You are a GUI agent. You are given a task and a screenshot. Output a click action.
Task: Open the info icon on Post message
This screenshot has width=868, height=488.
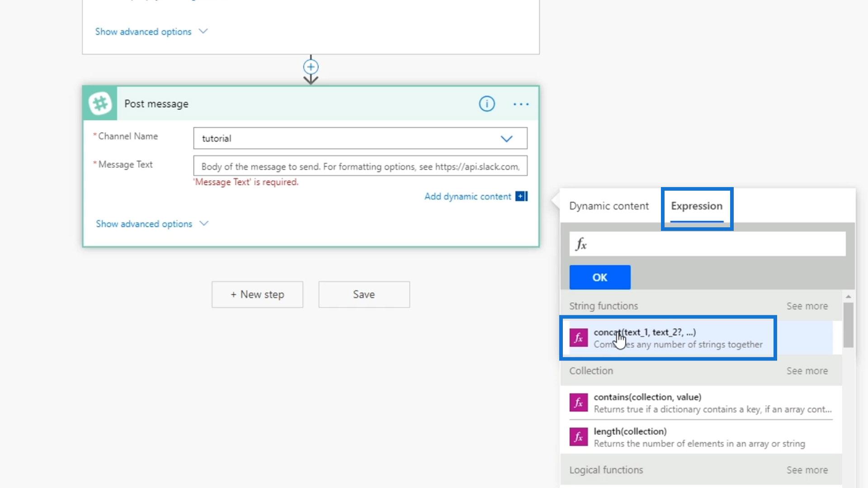486,104
